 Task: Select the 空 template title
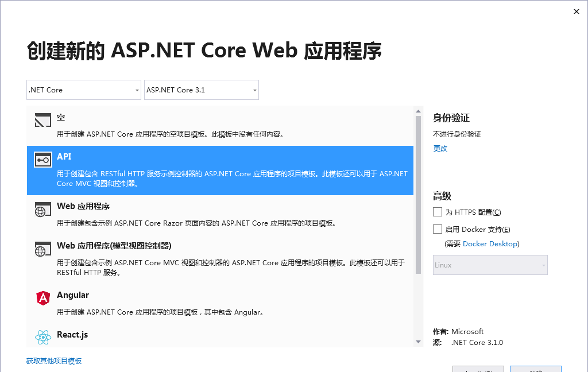[x=61, y=117]
